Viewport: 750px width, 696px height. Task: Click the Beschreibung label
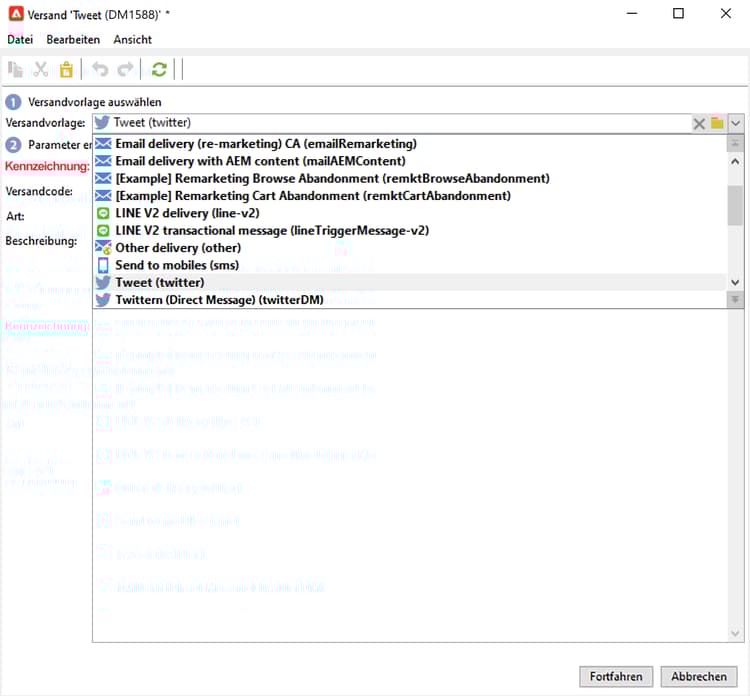(x=41, y=241)
